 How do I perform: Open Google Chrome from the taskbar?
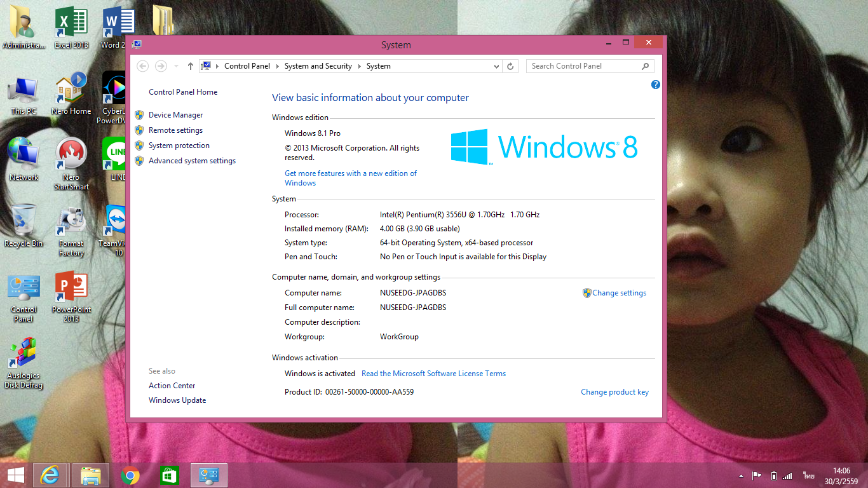[x=130, y=475]
